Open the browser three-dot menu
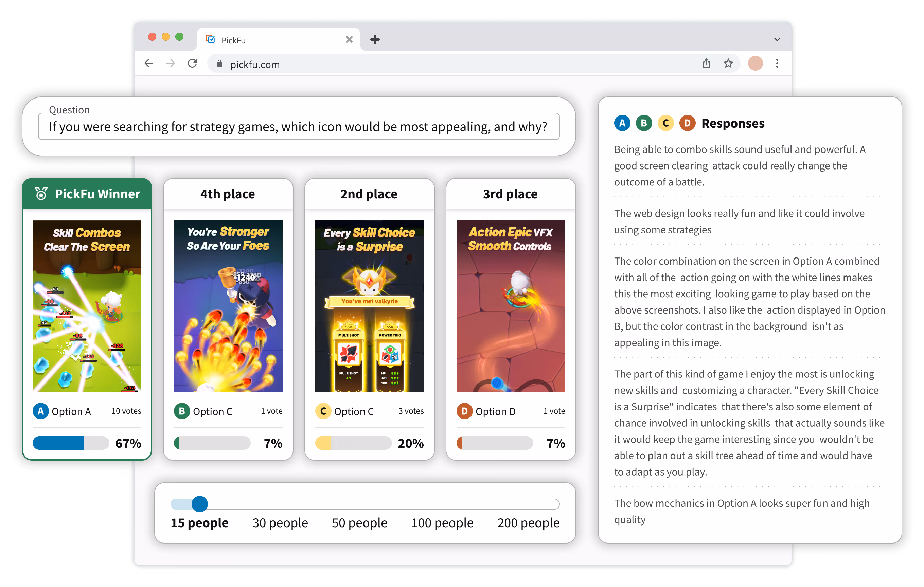This screenshot has height=587, width=924. click(x=777, y=63)
